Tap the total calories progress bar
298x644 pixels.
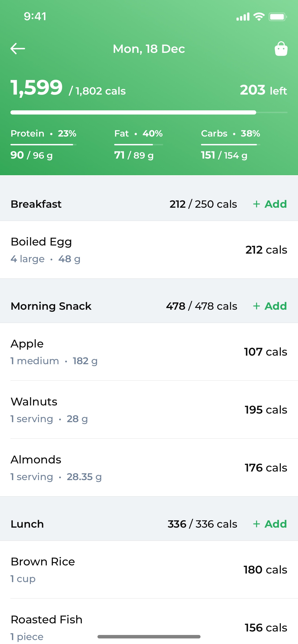149,112
